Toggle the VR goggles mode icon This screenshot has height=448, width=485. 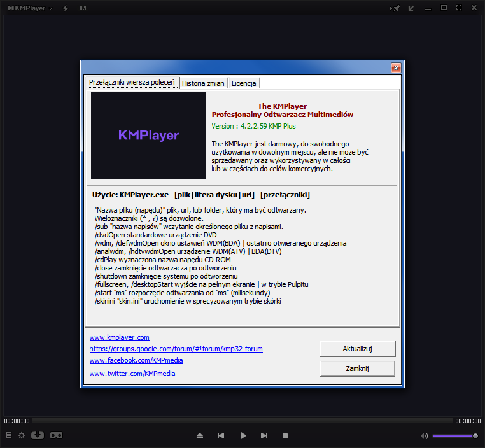coord(56,435)
